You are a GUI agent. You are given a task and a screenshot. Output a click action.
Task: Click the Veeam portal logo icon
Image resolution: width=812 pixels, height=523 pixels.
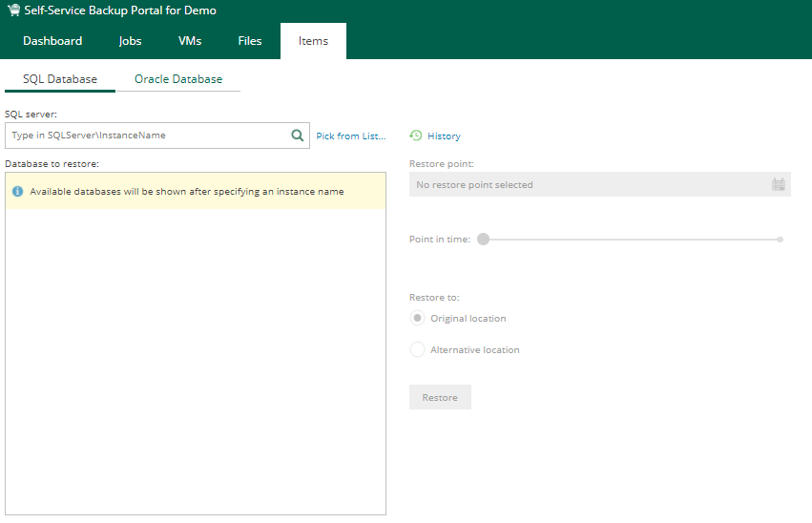coord(13,10)
